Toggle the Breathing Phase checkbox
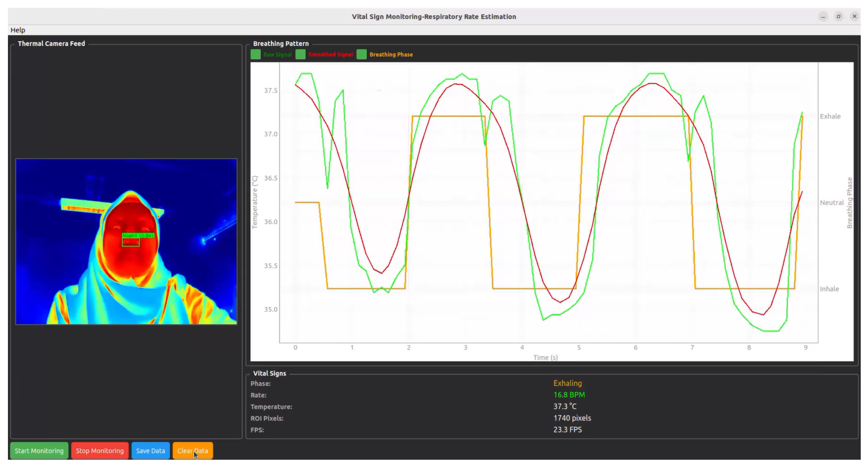The width and height of the screenshot is (868, 467). (361, 54)
